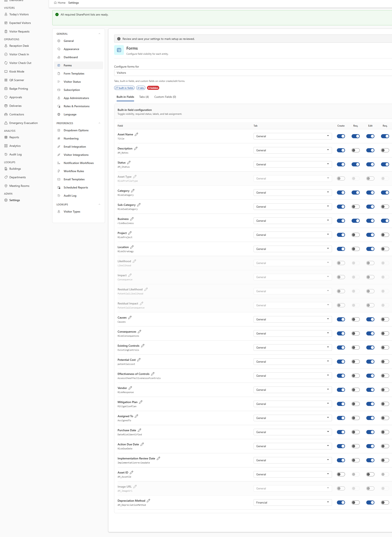
Task: Click the Home icon in breadcrumb
Action: (x=55, y=3)
